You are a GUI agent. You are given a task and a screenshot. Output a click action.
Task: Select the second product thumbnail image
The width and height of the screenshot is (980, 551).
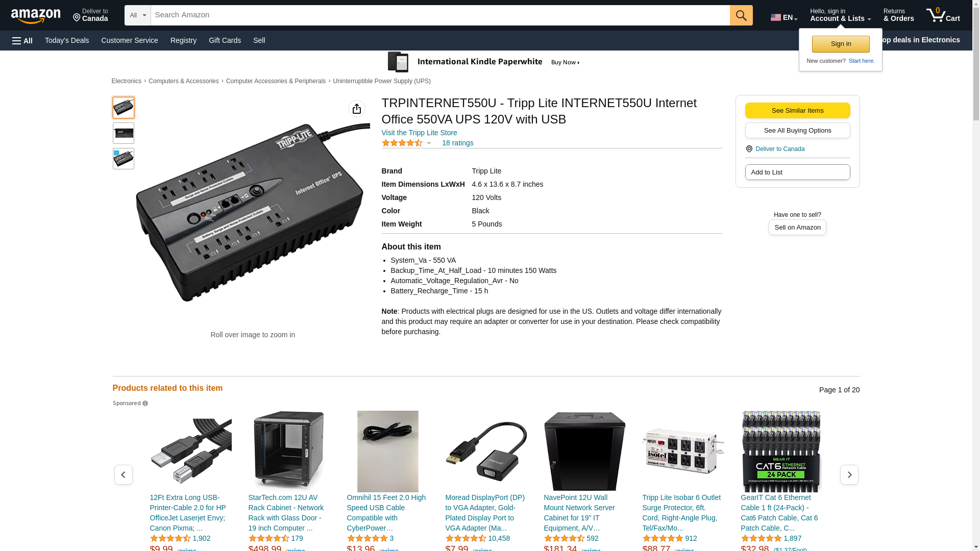pyautogui.click(x=124, y=133)
